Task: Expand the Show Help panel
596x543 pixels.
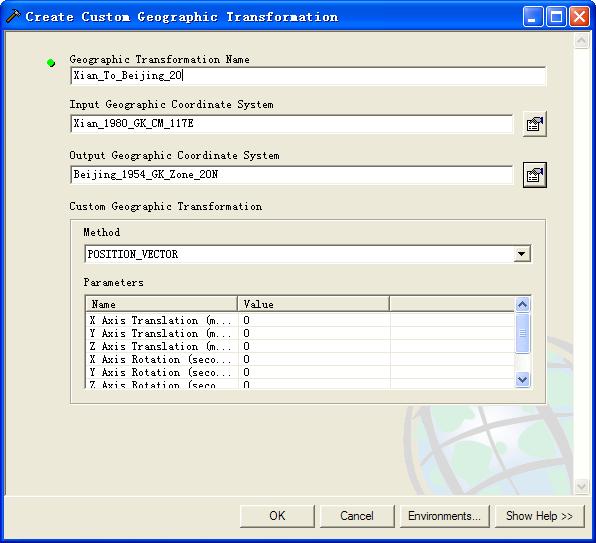Action: pyautogui.click(x=539, y=516)
